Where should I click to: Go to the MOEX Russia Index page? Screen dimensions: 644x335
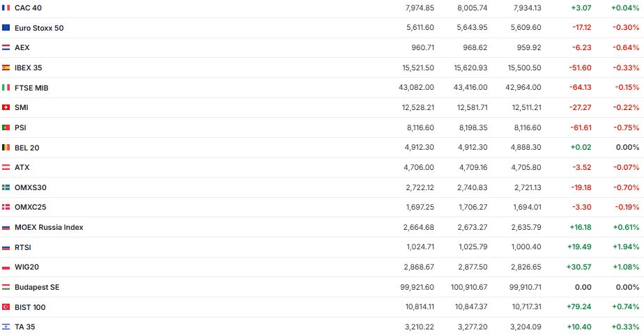(49, 227)
